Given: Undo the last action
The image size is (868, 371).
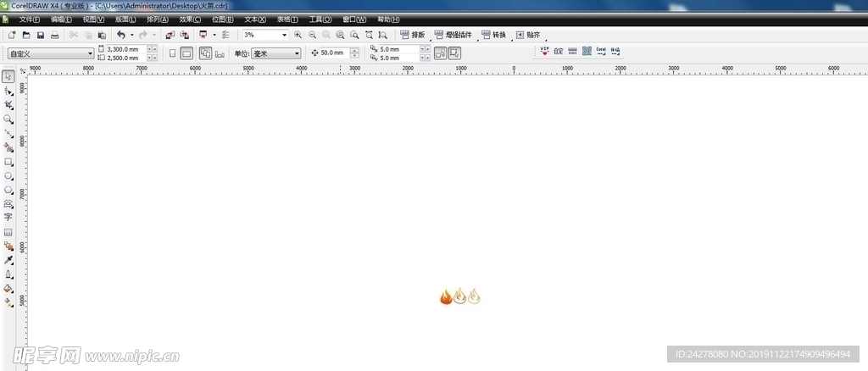Looking at the screenshot, I should (120, 35).
